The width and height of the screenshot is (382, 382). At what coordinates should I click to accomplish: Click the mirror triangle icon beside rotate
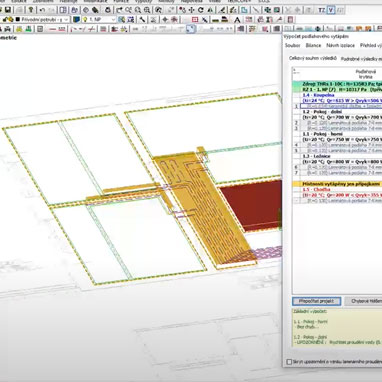click(210, 10)
